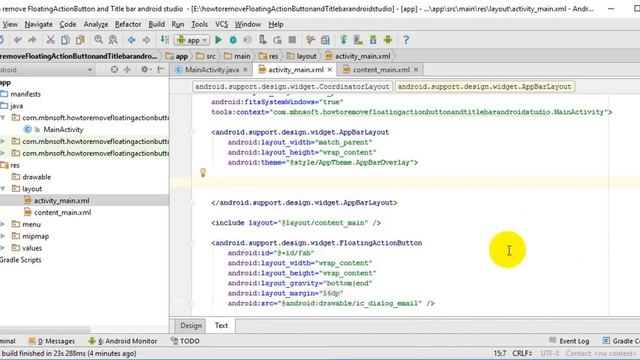
Task: Click the blue Help question mark icon
Action: pos(406,40)
